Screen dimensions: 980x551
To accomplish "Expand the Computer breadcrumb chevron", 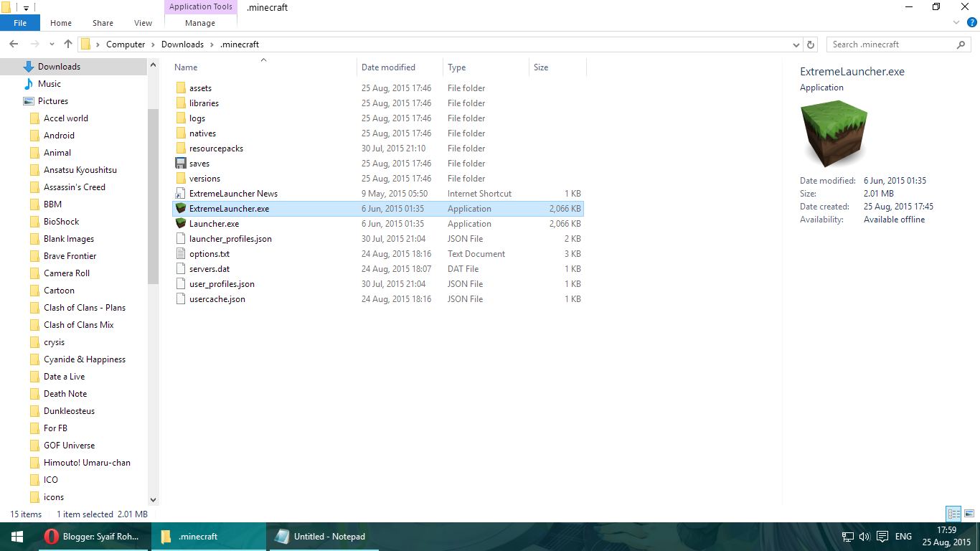I will pyautogui.click(x=153, y=44).
